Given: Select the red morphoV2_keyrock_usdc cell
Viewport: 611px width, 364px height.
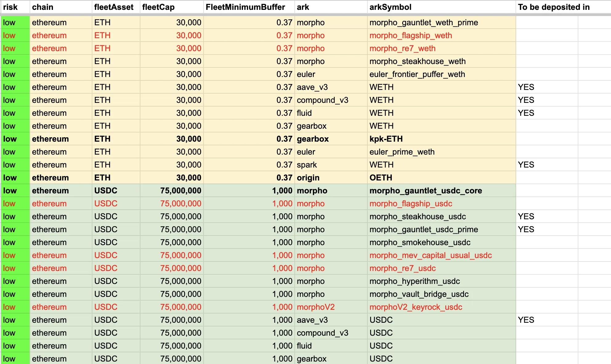Looking at the screenshot, I should click(x=416, y=307).
